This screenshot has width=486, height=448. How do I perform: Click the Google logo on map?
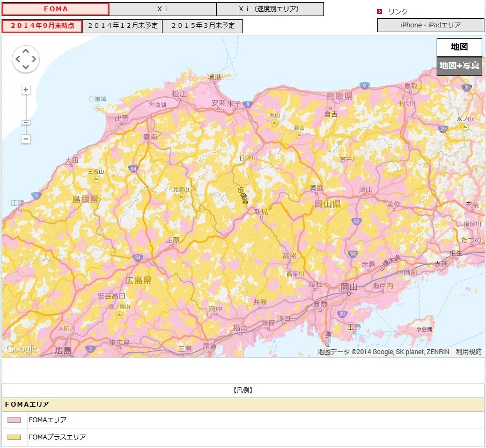click(x=21, y=349)
